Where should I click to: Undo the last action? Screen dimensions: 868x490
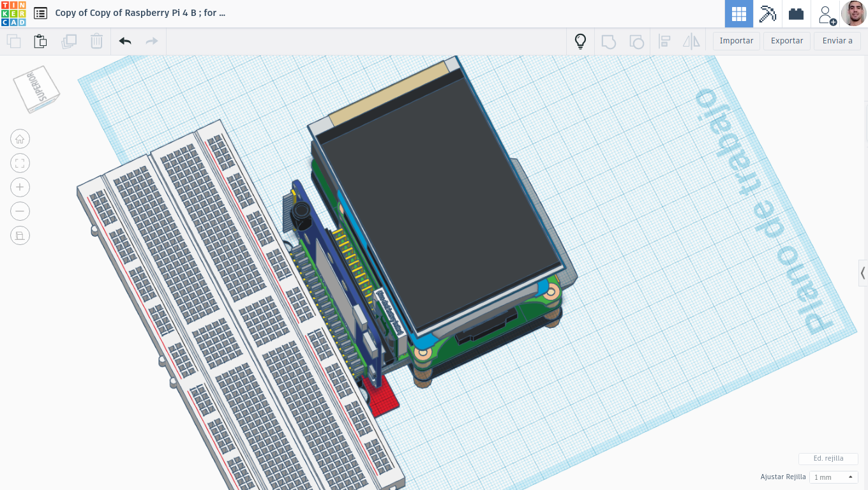pyautogui.click(x=125, y=41)
